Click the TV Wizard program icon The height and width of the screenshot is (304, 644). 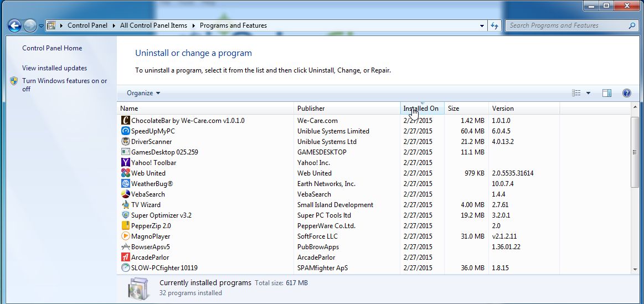pyautogui.click(x=126, y=204)
